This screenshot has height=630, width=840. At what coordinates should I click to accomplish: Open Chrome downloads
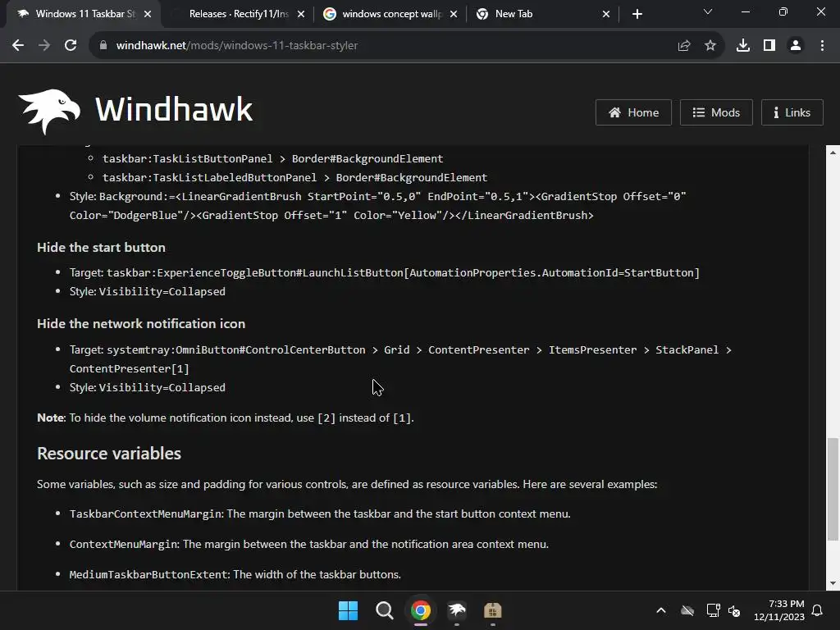tap(742, 46)
